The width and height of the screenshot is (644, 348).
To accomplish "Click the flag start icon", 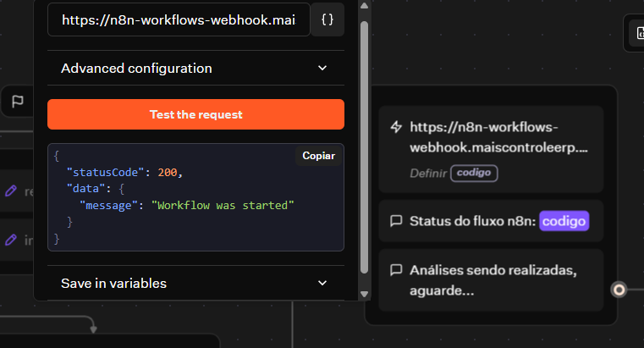I will click(x=17, y=102).
